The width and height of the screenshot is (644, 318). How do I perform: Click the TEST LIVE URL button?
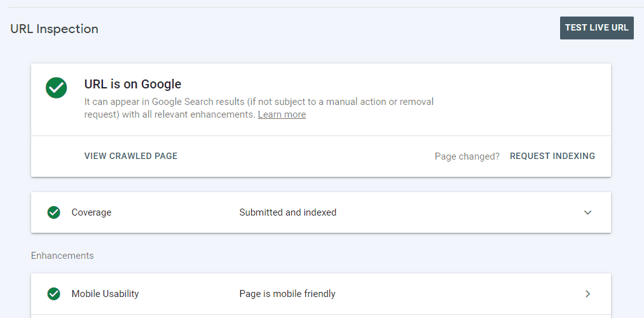click(596, 28)
